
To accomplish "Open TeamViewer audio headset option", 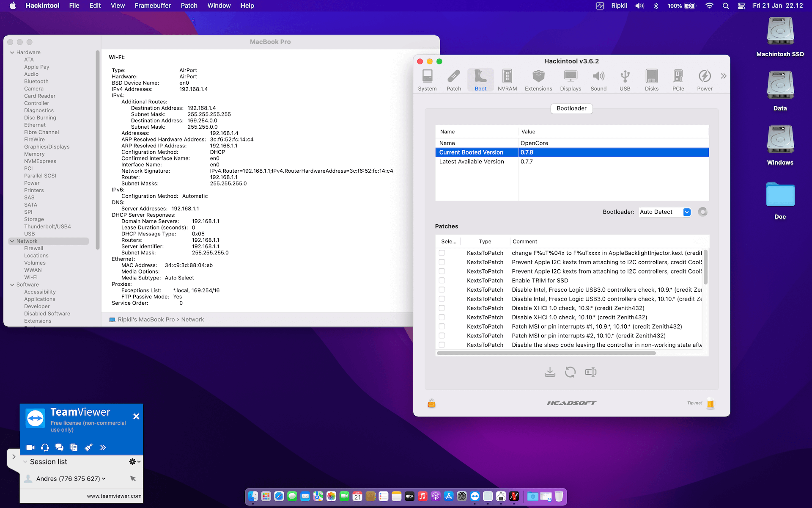I will pyautogui.click(x=45, y=447).
